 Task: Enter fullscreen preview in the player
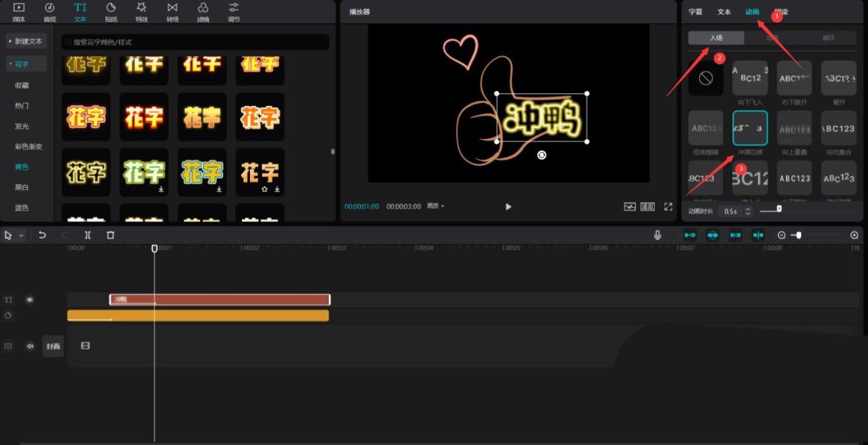668,206
